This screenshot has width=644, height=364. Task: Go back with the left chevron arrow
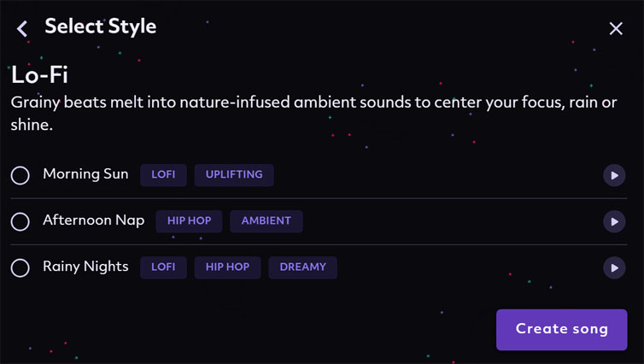tap(22, 29)
